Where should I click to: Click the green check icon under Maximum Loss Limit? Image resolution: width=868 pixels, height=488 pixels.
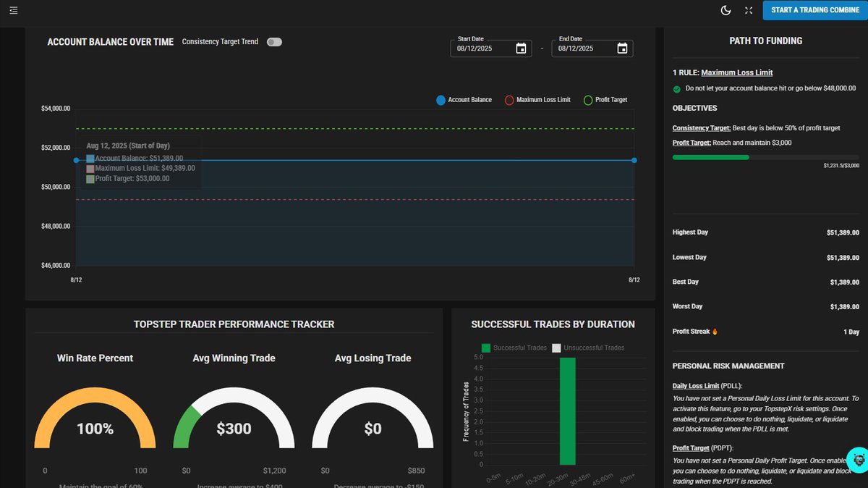[x=676, y=89]
